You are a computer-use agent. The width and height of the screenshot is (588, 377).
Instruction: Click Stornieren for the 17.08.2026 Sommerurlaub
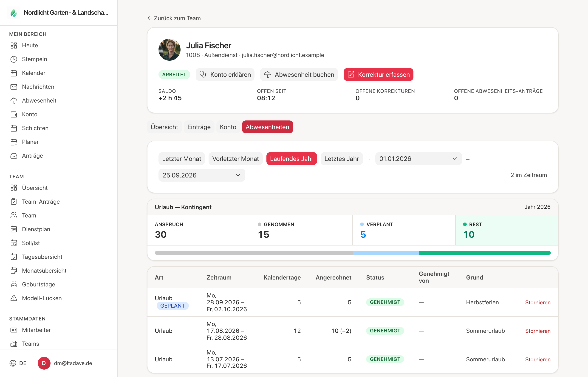tap(538, 331)
